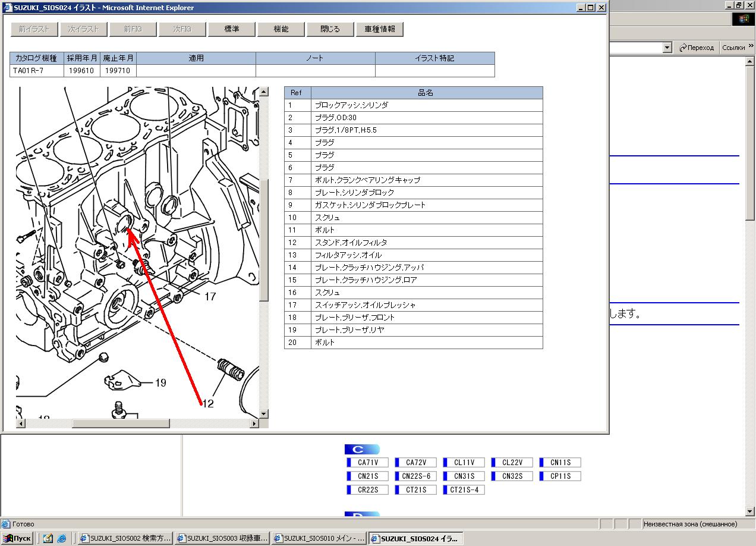The height and width of the screenshot is (546, 756).
Task: Click the Пуск Start button
Action: click(x=17, y=539)
